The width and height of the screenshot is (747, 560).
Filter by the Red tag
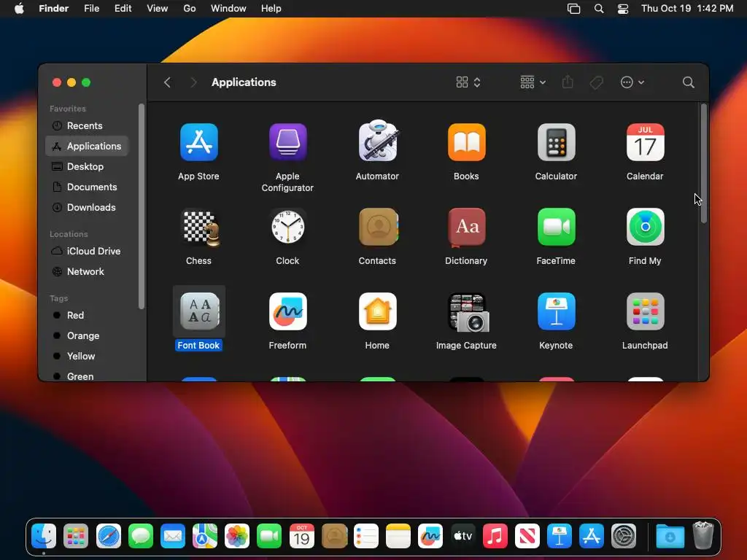click(87, 315)
